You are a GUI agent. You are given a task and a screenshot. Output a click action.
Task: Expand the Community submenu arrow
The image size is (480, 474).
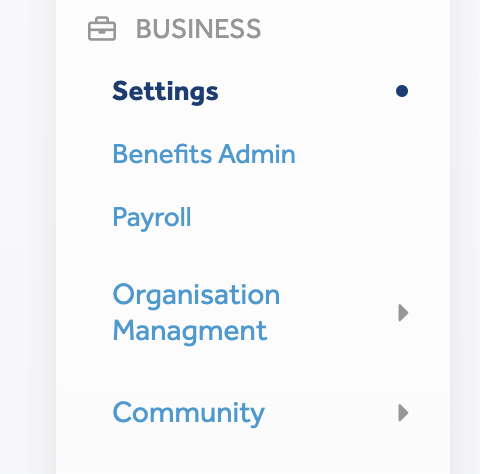[x=403, y=413]
